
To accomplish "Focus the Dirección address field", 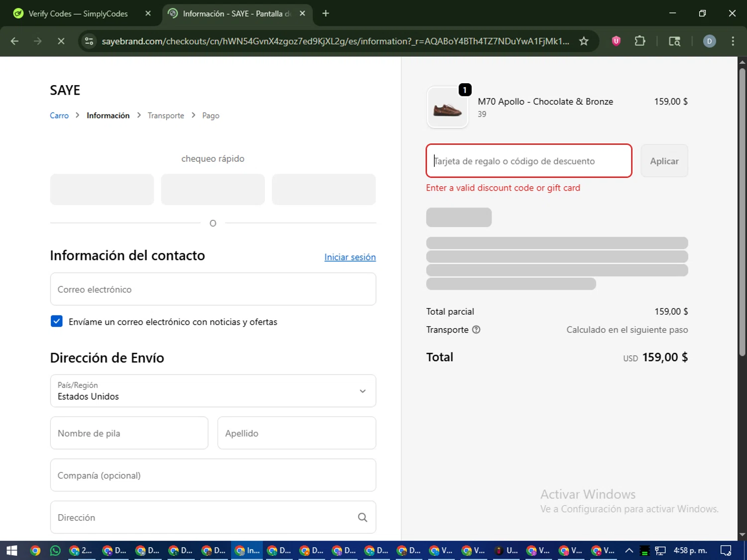I will 213,518.
